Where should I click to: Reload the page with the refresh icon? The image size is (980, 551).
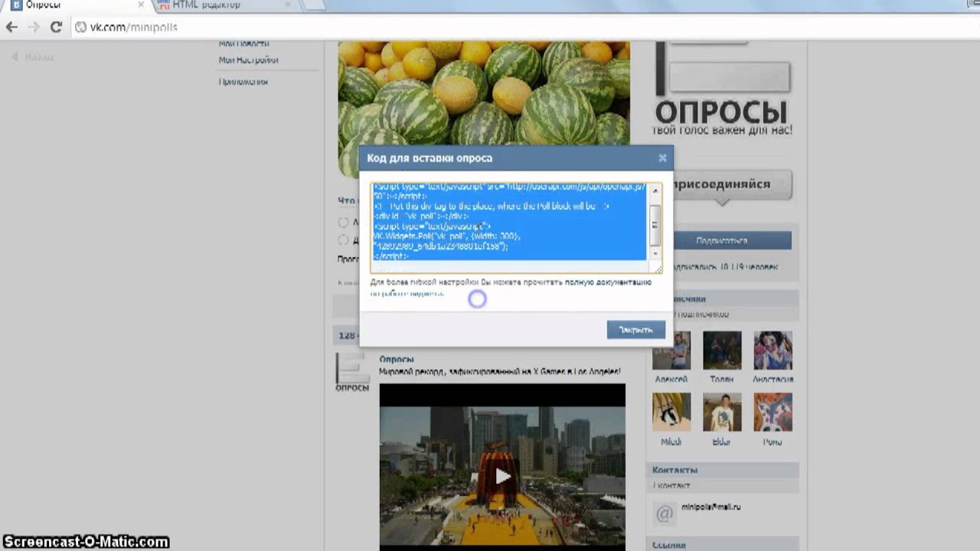point(56,27)
